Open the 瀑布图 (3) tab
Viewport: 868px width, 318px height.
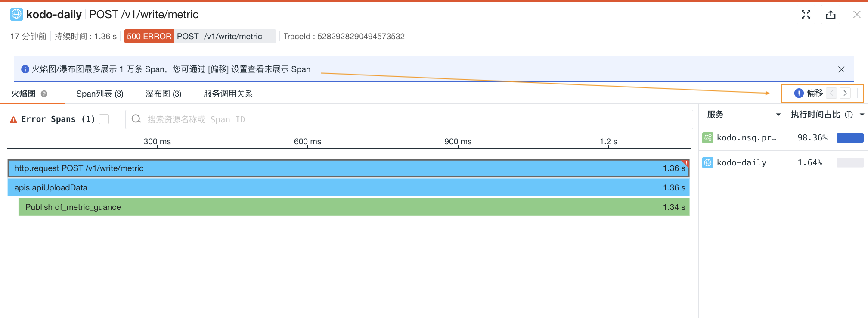[x=163, y=94]
